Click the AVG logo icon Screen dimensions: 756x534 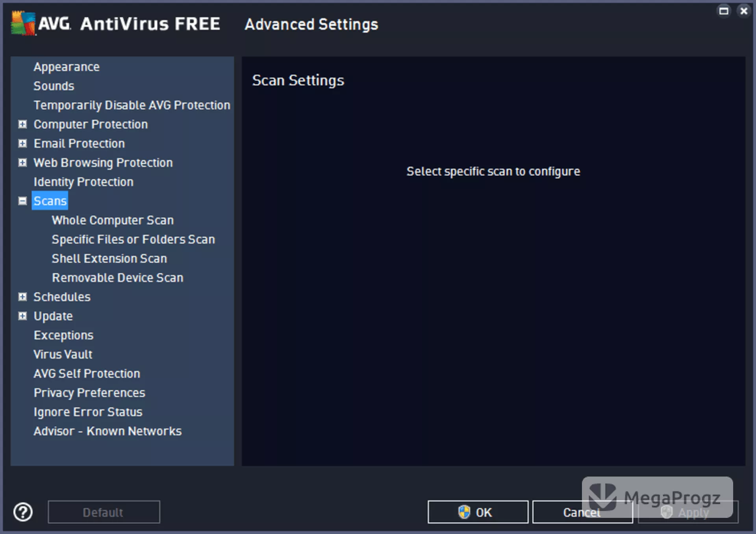pyautogui.click(x=23, y=23)
